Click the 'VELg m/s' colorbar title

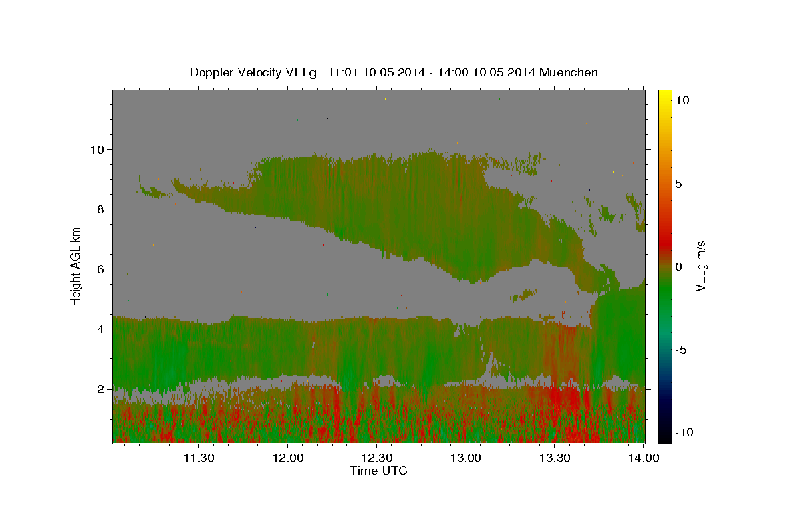pyautogui.click(x=701, y=265)
